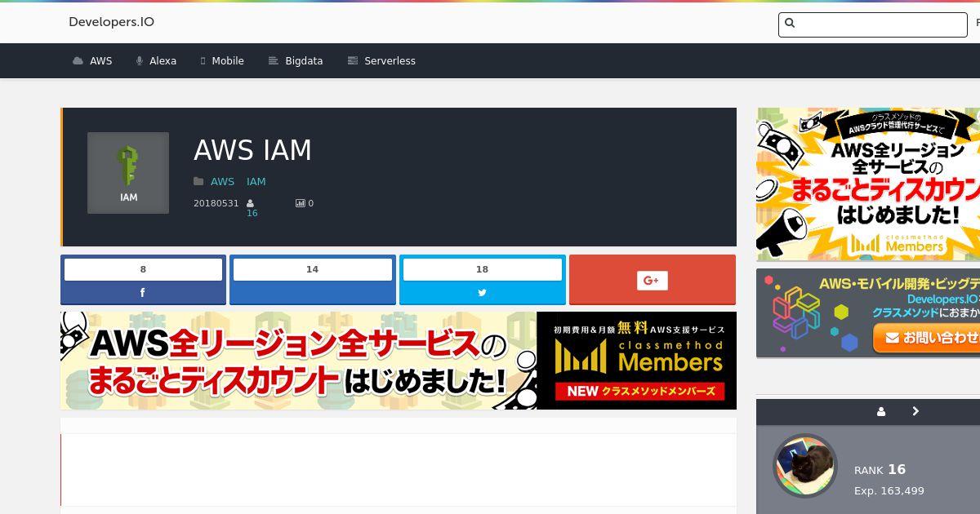Click the IAM key article thumbnail
This screenshot has width=980, height=514.
click(128, 173)
